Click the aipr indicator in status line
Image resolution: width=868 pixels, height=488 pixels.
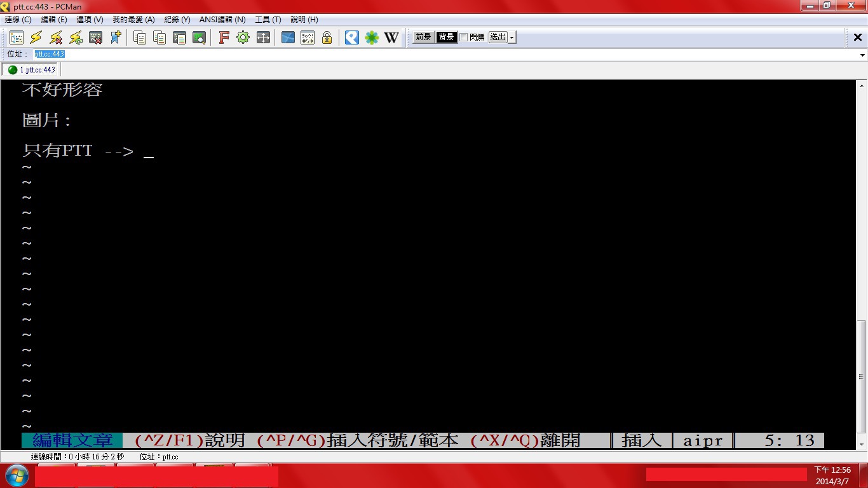(703, 440)
